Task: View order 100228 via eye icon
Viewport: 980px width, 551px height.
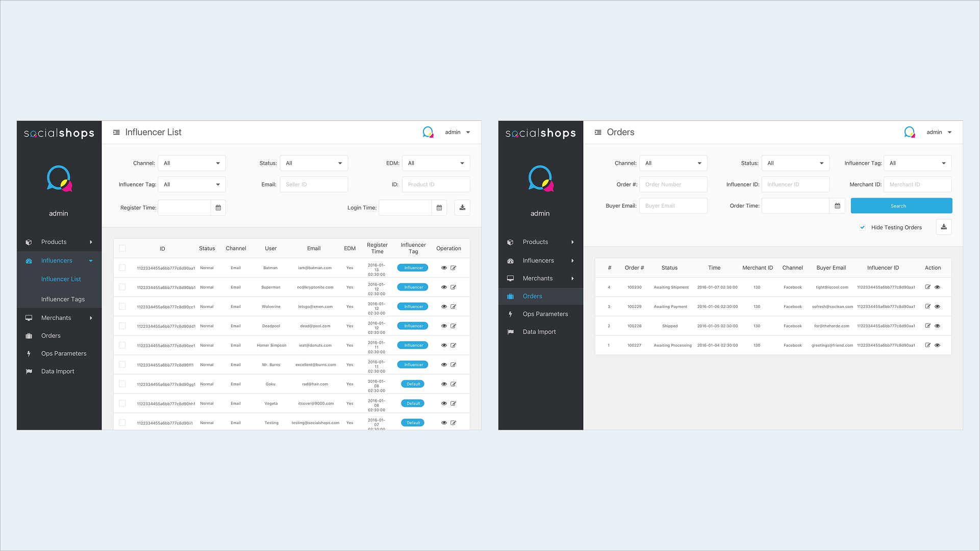Action: (937, 326)
